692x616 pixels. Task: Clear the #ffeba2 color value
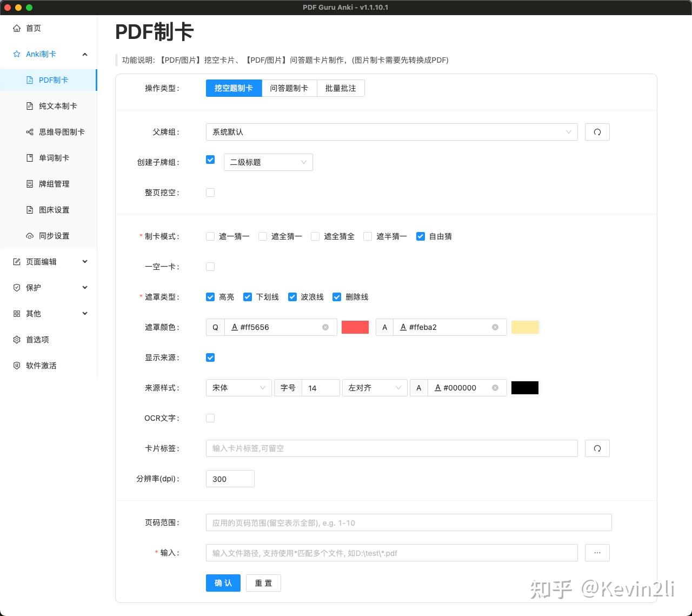pyautogui.click(x=495, y=327)
